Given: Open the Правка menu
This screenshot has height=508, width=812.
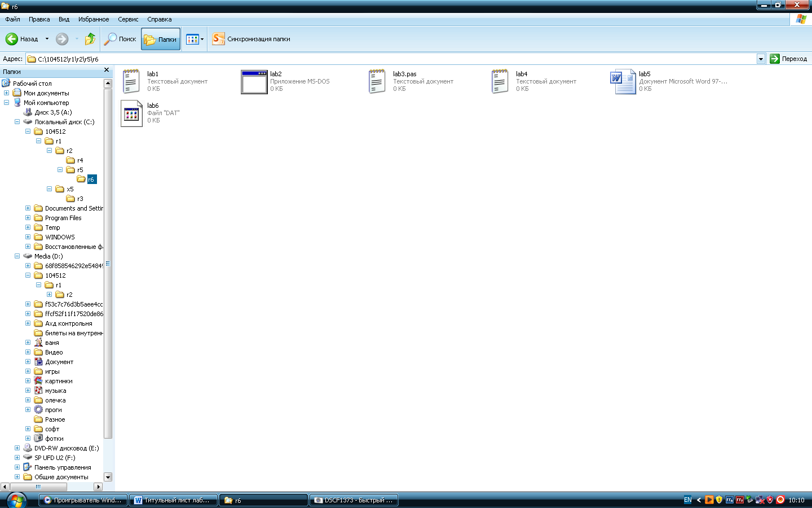Looking at the screenshot, I should tap(39, 19).
